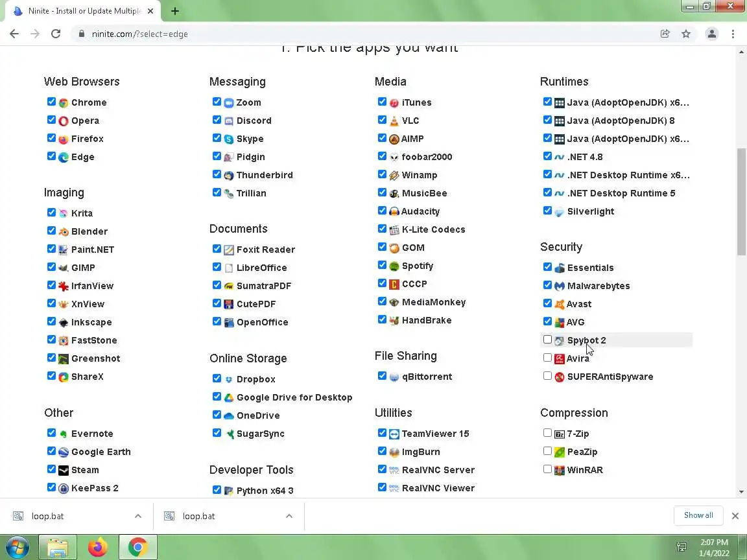This screenshot has width=747, height=560.
Task: Click the Opera logo icon
Action: [x=64, y=121]
